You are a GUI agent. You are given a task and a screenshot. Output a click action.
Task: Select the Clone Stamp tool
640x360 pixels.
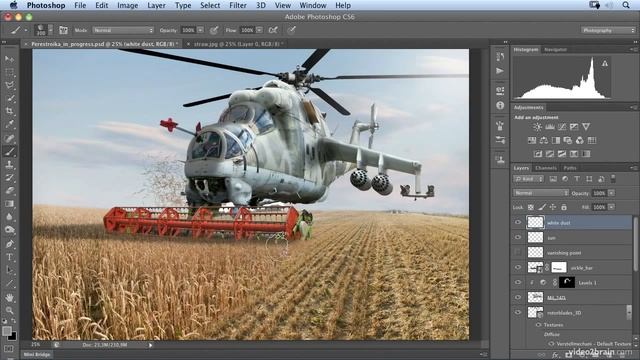tap(9, 164)
